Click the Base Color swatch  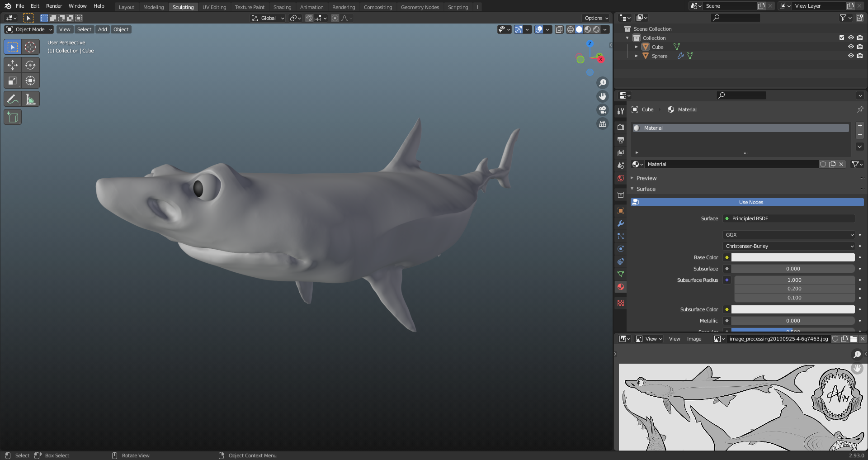793,257
